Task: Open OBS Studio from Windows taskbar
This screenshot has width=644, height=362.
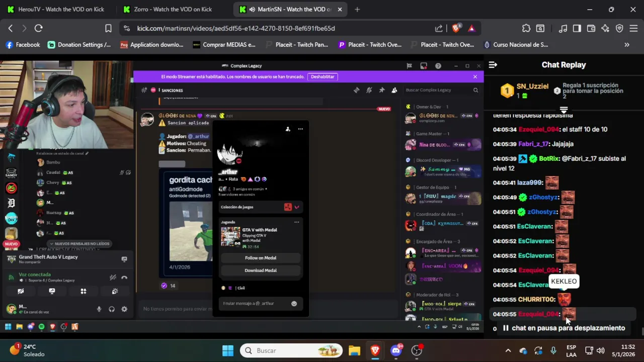Action: tap(417, 350)
